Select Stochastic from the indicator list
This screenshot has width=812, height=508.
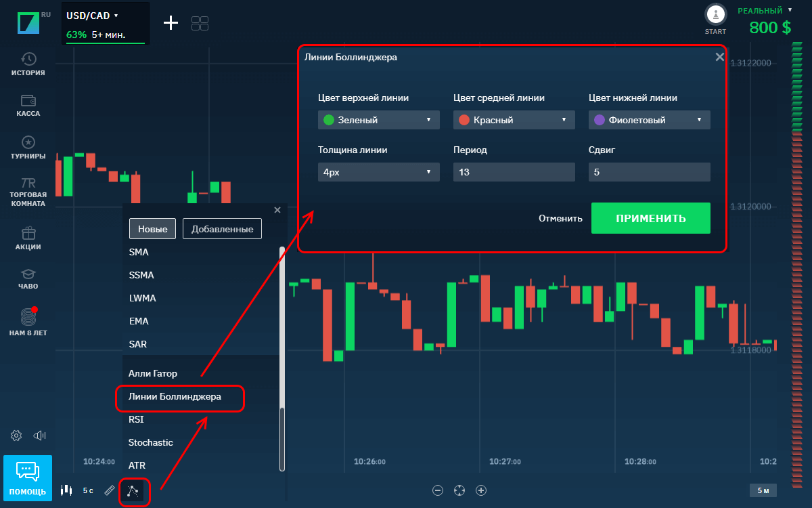point(151,442)
